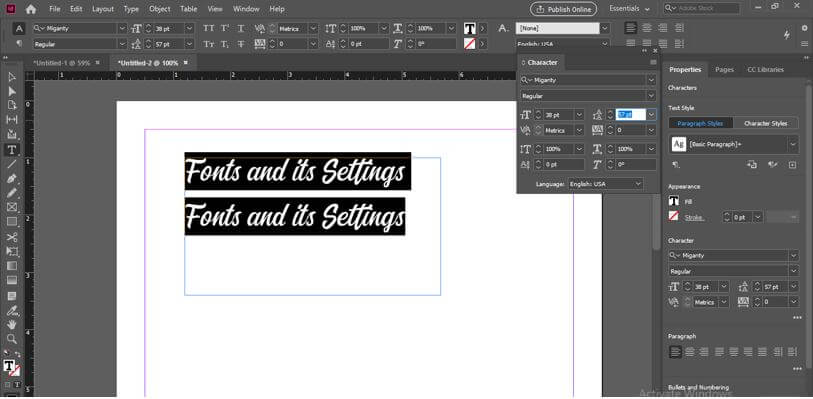Image resolution: width=813 pixels, height=399 pixels.
Task: Switch to paragraph formatting controls
Action: [19, 44]
